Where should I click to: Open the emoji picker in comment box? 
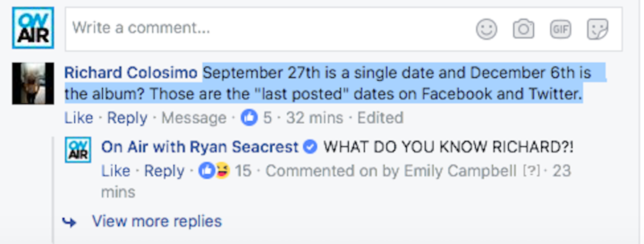(486, 30)
